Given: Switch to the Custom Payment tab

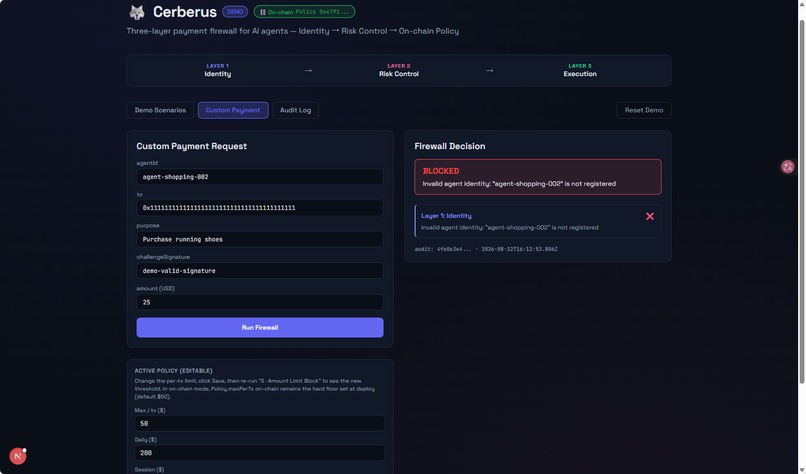Looking at the screenshot, I should tap(233, 110).
